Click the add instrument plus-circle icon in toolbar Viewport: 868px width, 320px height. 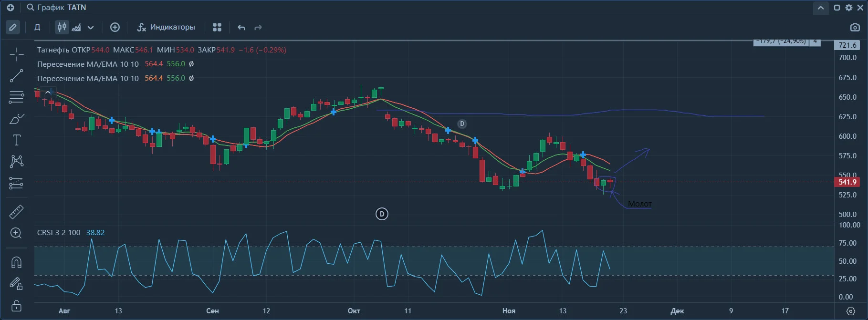pyautogui.click(x=115, y=27)
